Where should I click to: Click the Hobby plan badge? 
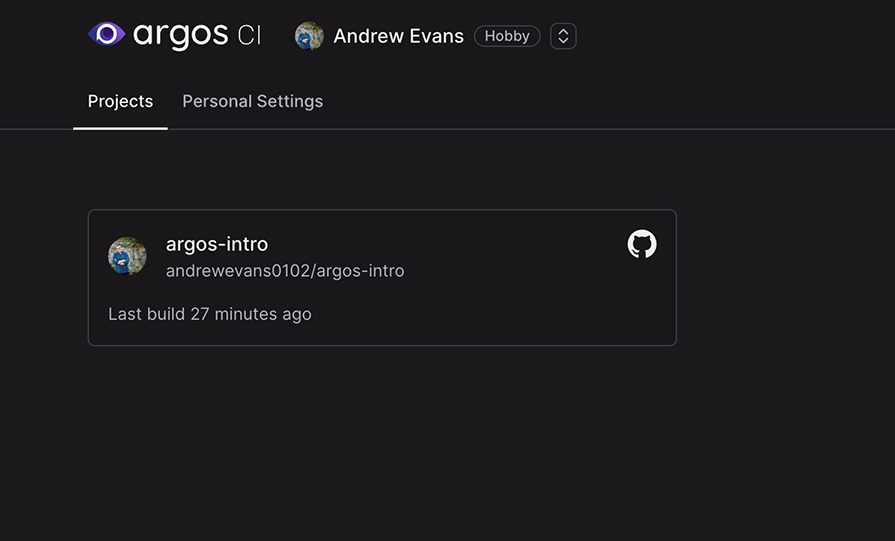[507, 36]
